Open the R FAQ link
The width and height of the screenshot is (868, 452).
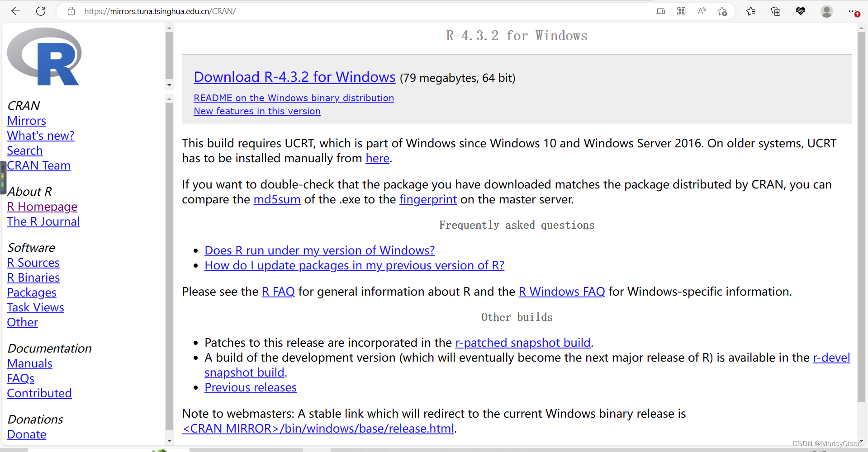click(x=278, y=292)
